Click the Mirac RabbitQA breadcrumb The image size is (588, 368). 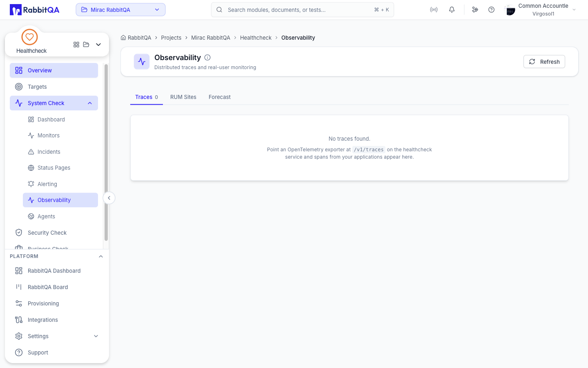tap(211, 38)
